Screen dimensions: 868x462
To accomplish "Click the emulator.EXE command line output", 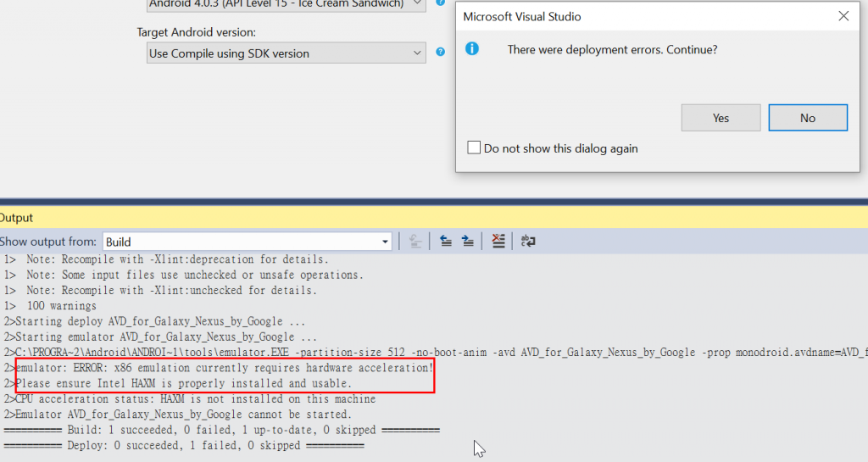I will [x=436, y=352].
